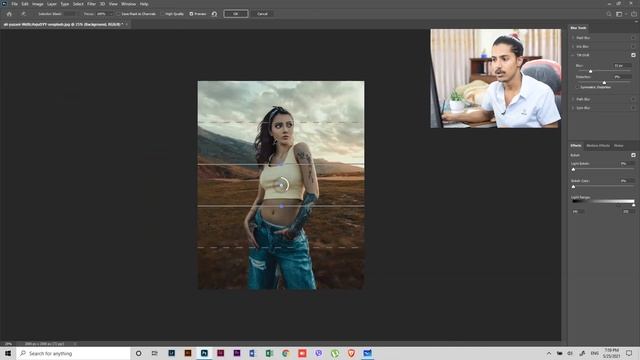Screen dimensions: 640x360
Task: Collapse the Tilt-Shift section
Action: coord(573,55)
